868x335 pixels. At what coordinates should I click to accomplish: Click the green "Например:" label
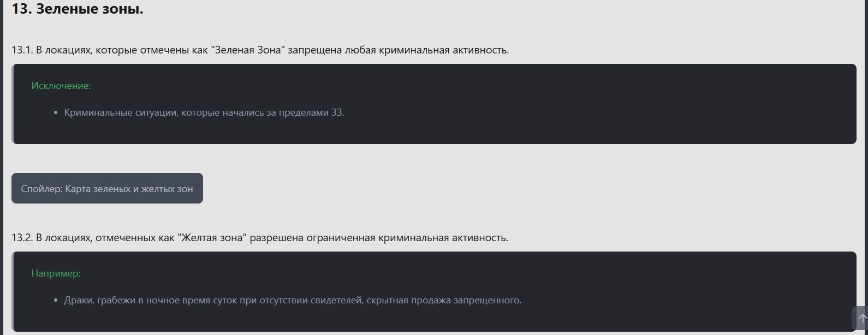56,273
